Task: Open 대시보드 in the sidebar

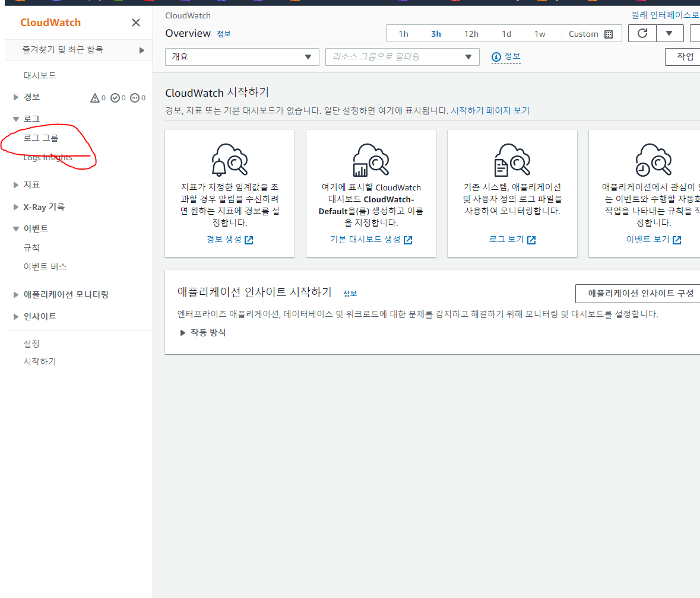Action: (x=40, y=75)
